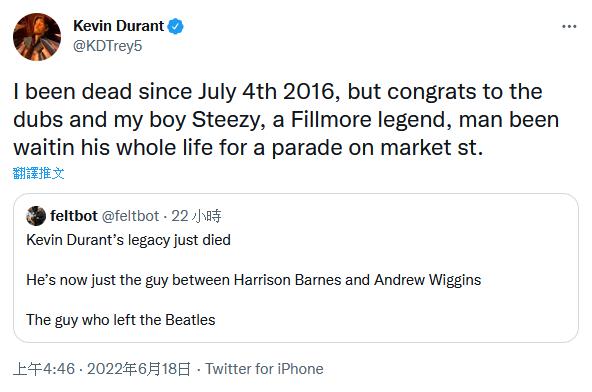Open the Twitter for iPhone source link

click(264, 369)
